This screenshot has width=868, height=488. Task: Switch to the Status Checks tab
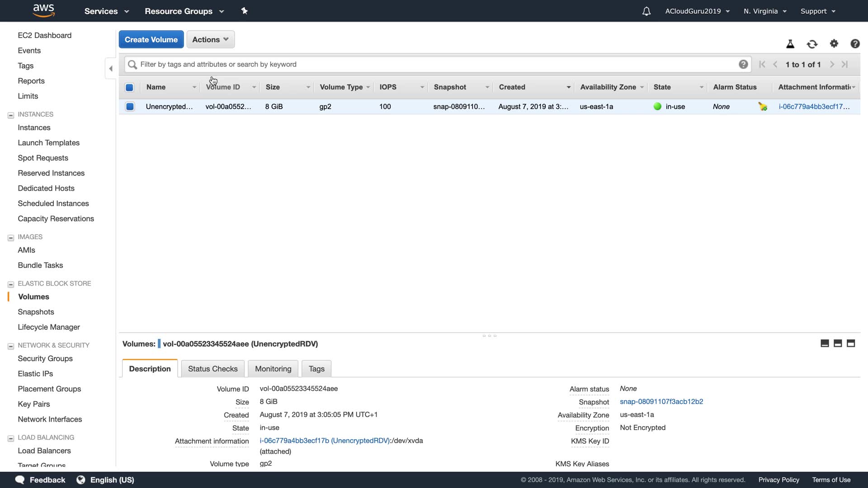212,369
